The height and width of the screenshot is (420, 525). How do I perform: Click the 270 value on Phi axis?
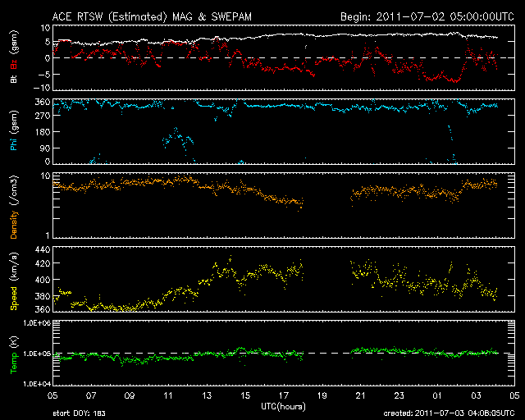pyautogui.click(x=42, y=117)
